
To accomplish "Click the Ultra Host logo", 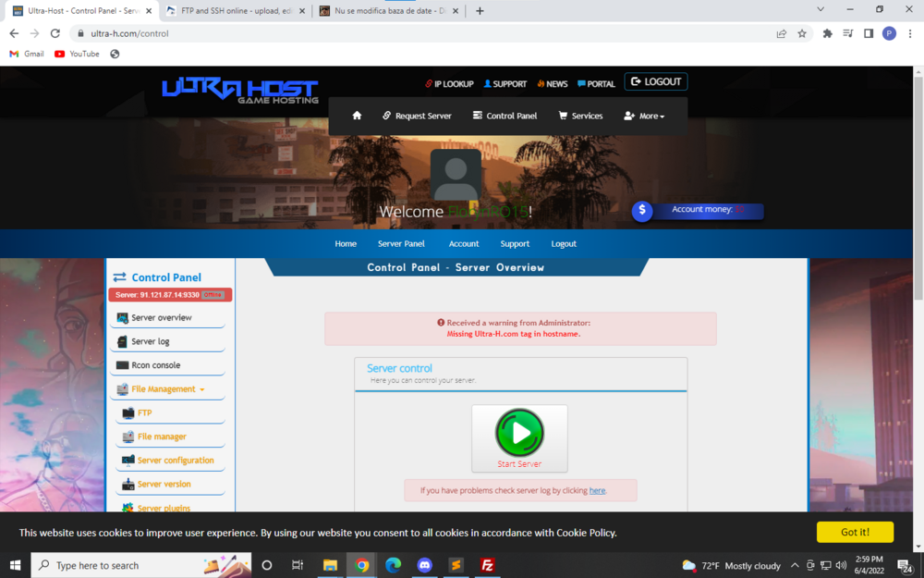I will (240, 91).
